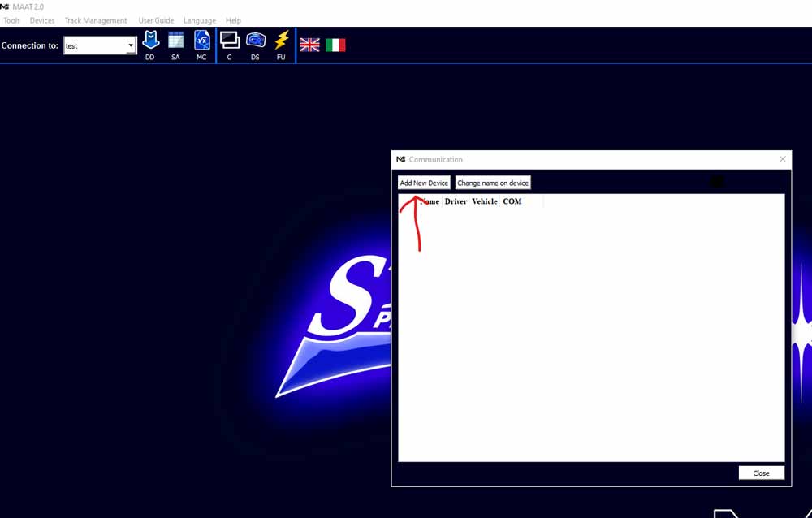Click the Driver column header
The width and height of the screenshot is (812, 518).
click(456, 201)
